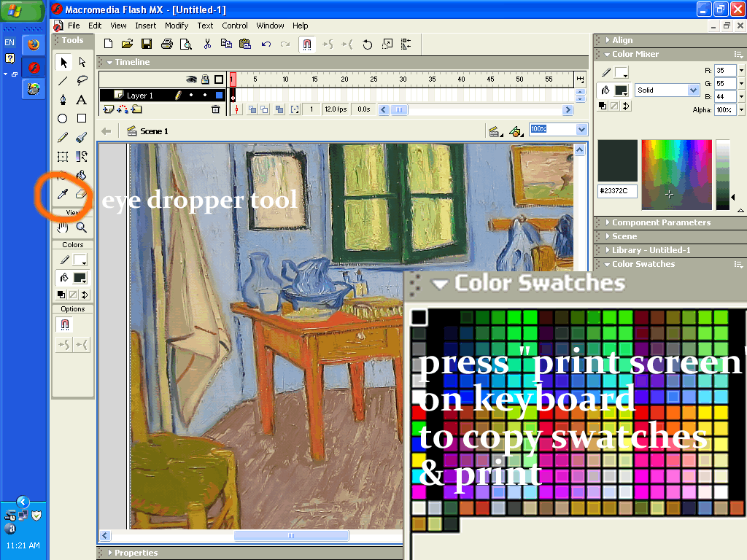Viewport: 747px width, 560px height.
Task: Select the Rectangle tool
Action: coord(82,119)
